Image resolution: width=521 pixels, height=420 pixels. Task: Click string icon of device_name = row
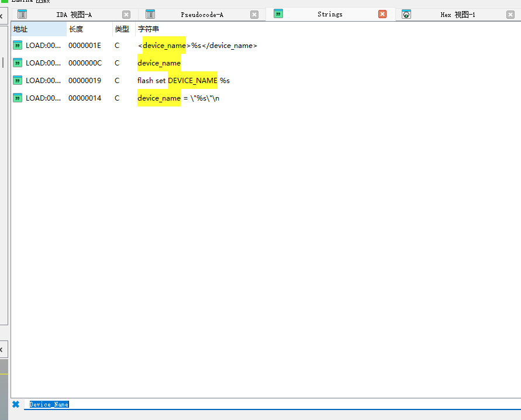(x=18, y=98)
